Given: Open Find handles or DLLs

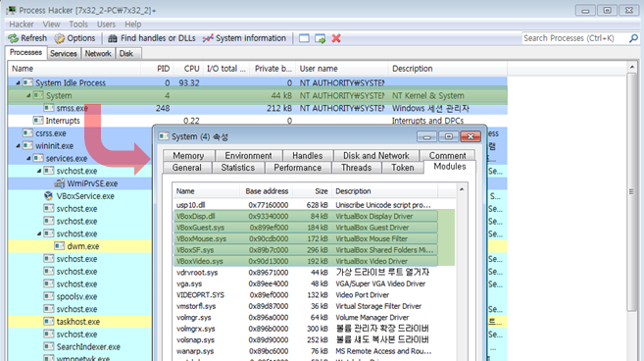Looking at the screenshot, I should [x=152, y=38].
